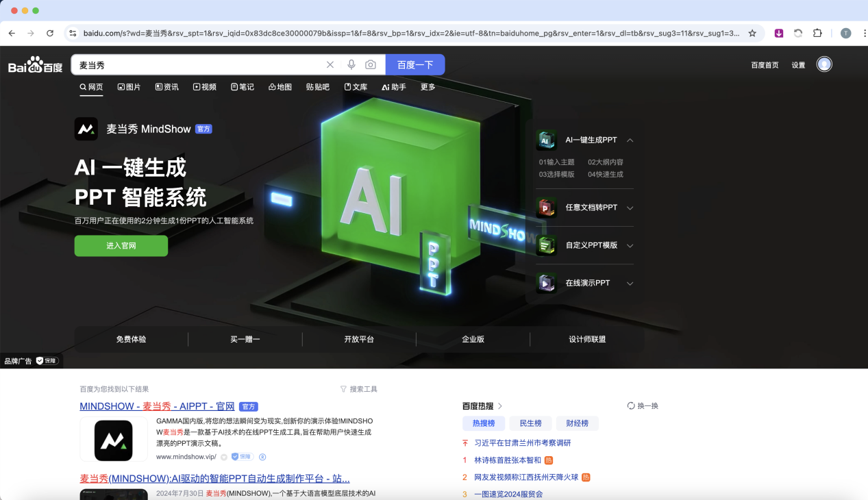
Task: Click the voice search microphone icon
Action: [351, 64]
